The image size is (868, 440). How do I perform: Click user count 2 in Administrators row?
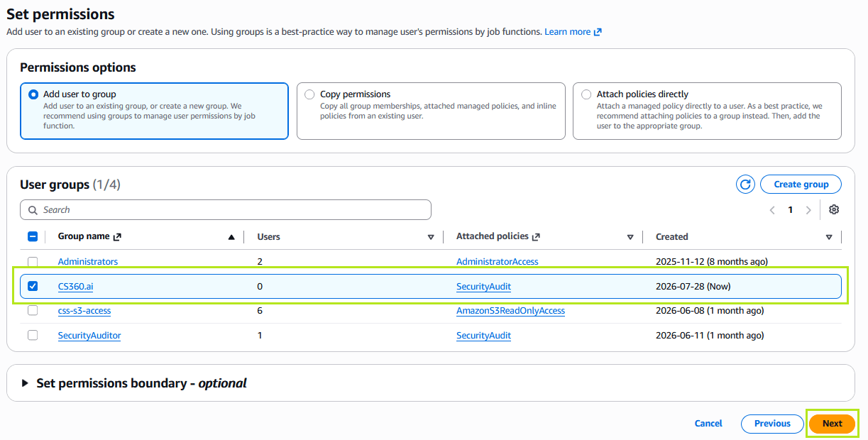pos(260,262)
